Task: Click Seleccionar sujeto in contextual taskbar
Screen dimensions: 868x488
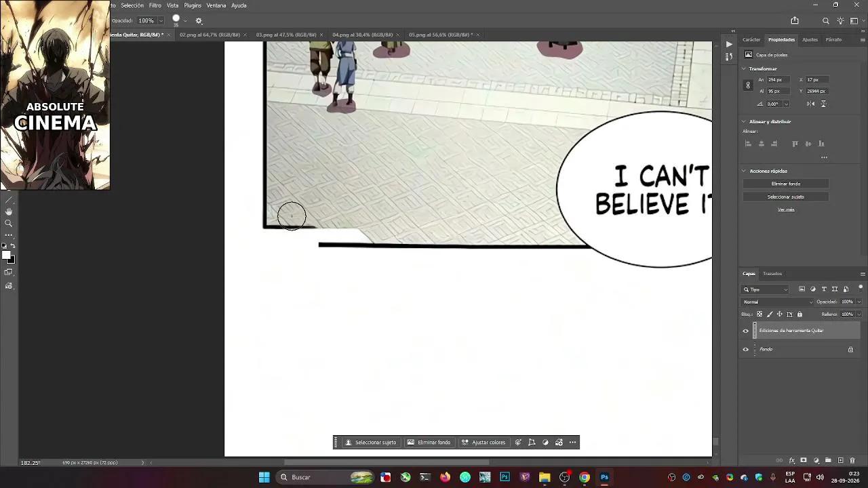Action: pos(370,443)
